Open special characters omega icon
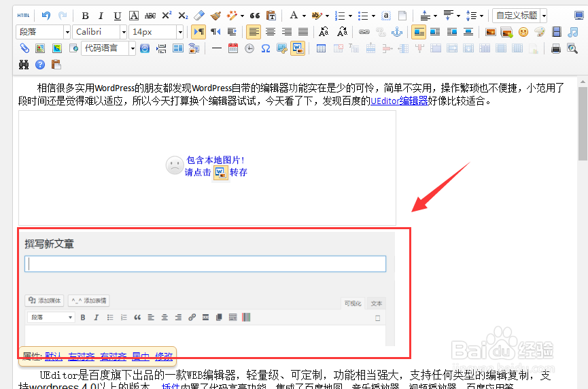 (x=266, y=48)
